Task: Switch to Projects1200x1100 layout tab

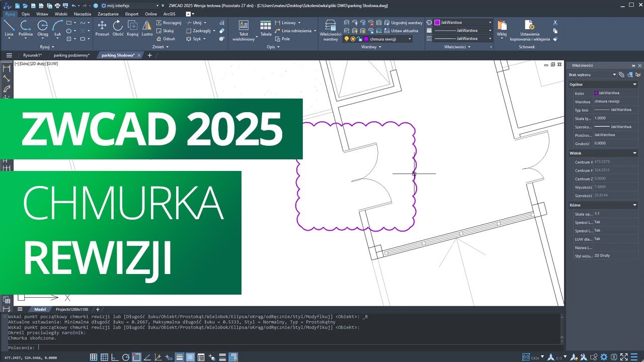Action: (72, 309)
